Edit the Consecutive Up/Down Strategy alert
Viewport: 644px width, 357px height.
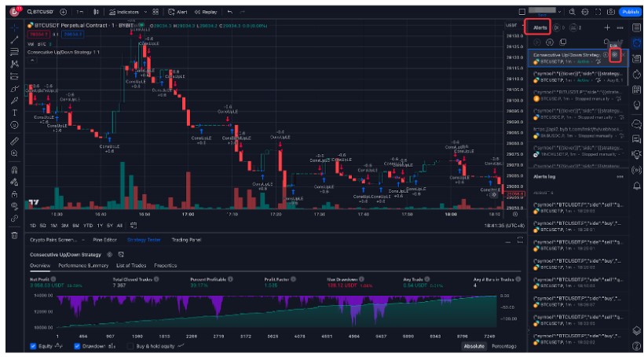615,55
